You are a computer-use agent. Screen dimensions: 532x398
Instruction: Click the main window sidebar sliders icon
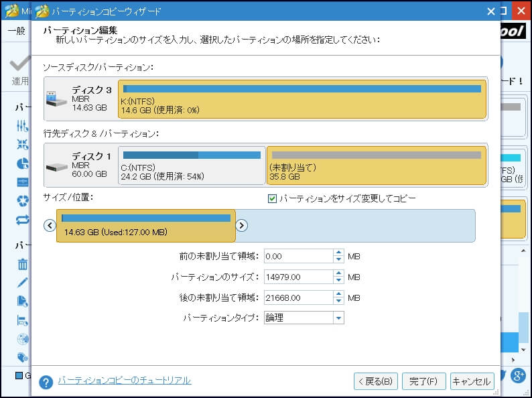coord(22,126)
